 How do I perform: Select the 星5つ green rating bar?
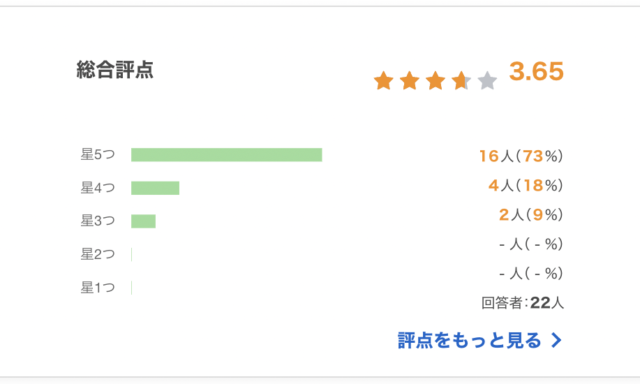pyautogui.click(x=227, y=155)
